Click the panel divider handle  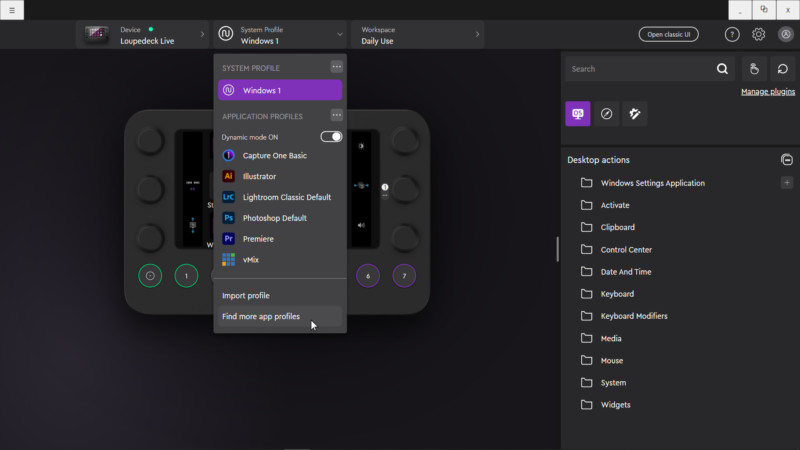click(x=557, y=249)
